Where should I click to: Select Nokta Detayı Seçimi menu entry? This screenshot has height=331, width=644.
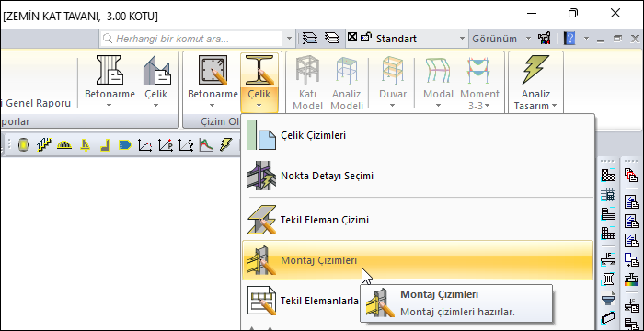(x=418, y=176)
